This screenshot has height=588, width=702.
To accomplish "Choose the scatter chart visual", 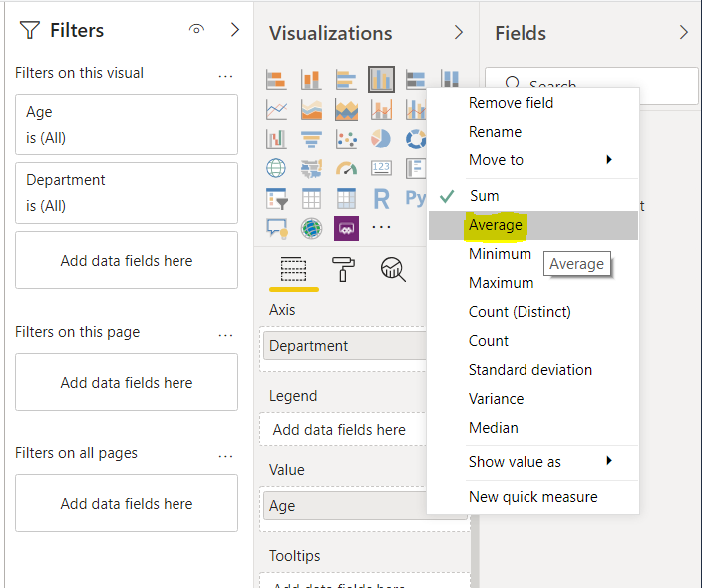I will pyautogui.click(x=346, y=140).
